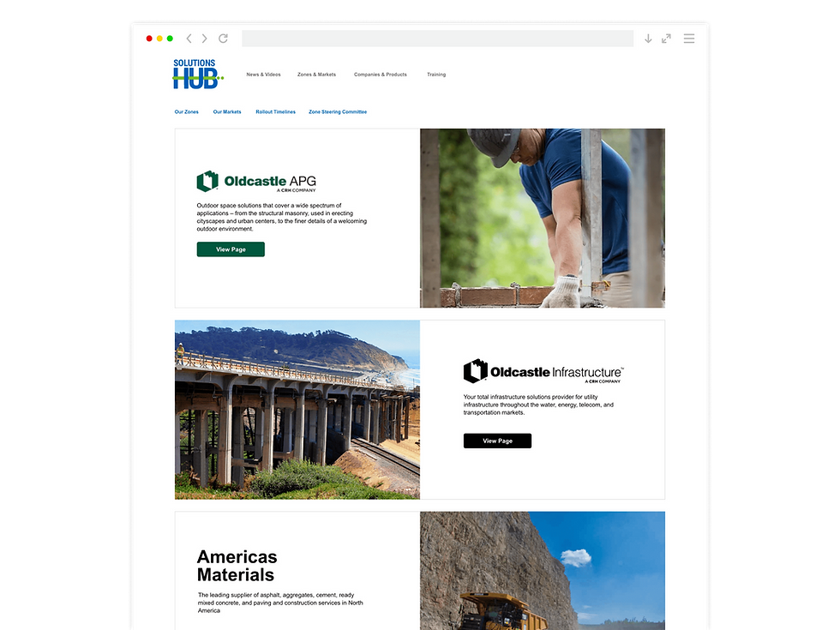
Task: Go to the Our Markets link
Action: click(227, 112)
